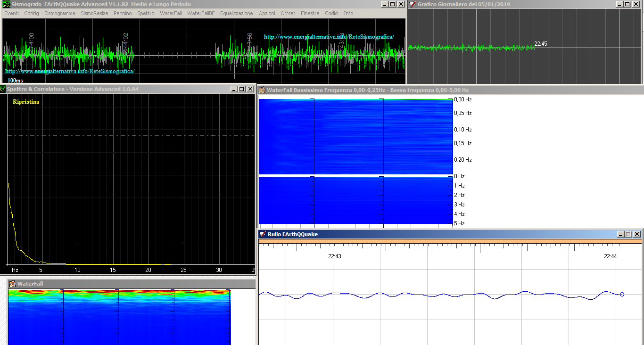644x345 pixels.
Task: Click the 0,05 Hz waterfall scale label
Action: click(463, 113)
